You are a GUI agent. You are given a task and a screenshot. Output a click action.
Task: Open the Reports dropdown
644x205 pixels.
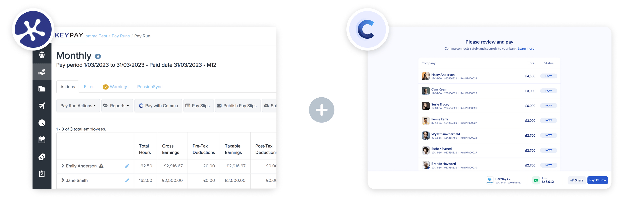(x=117, y=105)
